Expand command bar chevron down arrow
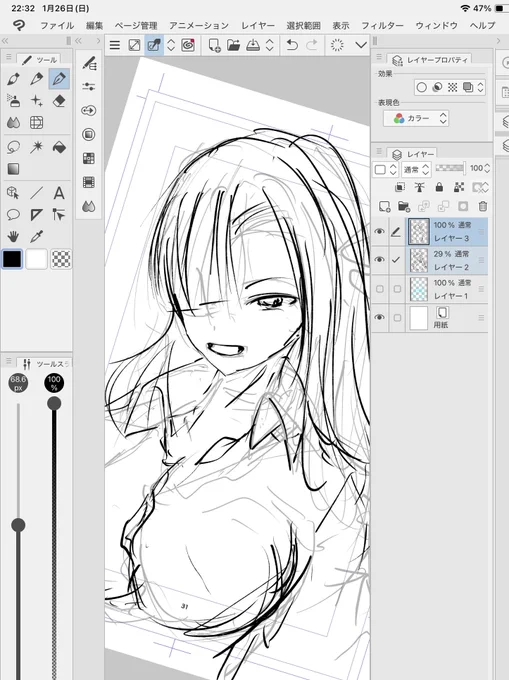This screenshot has width=509, height=680. pos(361,45)
